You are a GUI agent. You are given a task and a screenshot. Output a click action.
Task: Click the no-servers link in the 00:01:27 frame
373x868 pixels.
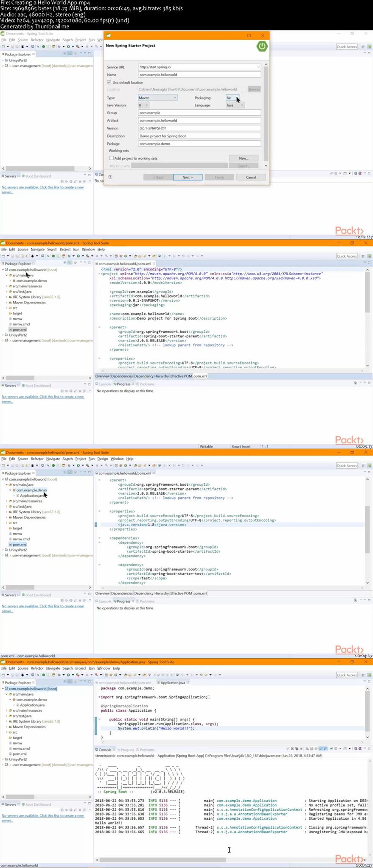(x=43, y=189)
